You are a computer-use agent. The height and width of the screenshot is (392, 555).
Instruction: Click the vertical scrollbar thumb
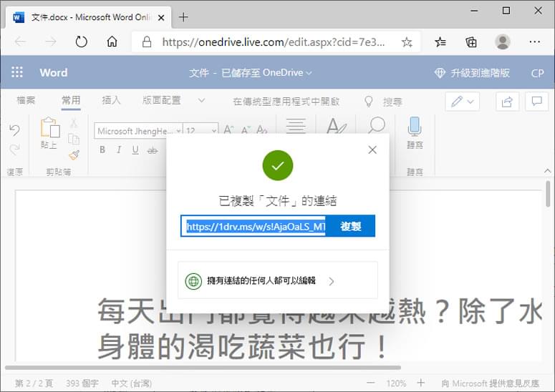(x=548, y=194)
